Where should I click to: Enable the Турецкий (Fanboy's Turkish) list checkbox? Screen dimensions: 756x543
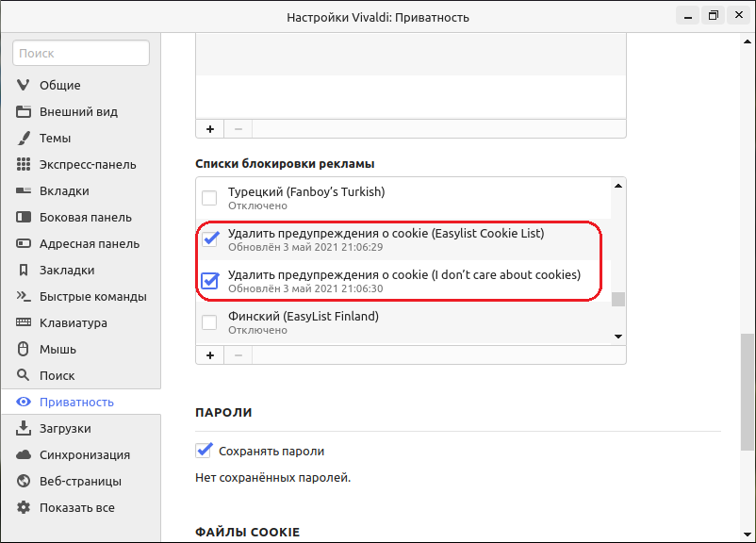coord(209,198)
